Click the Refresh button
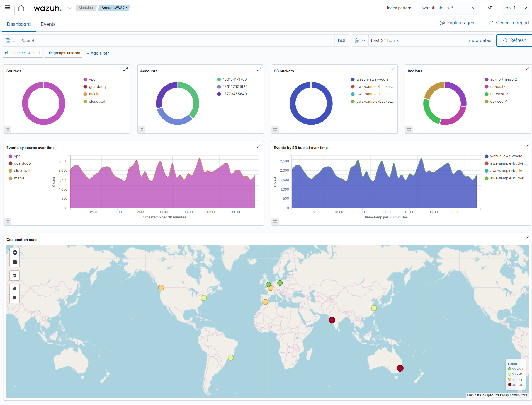532x405 pixels. 514,40
